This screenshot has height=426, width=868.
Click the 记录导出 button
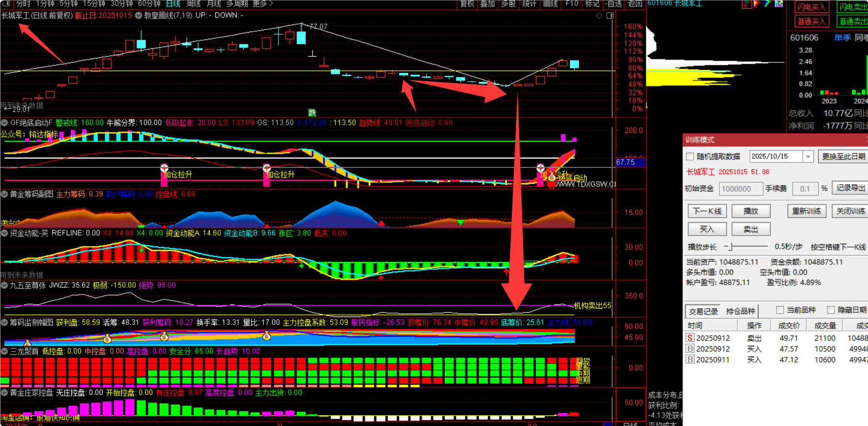850,188
